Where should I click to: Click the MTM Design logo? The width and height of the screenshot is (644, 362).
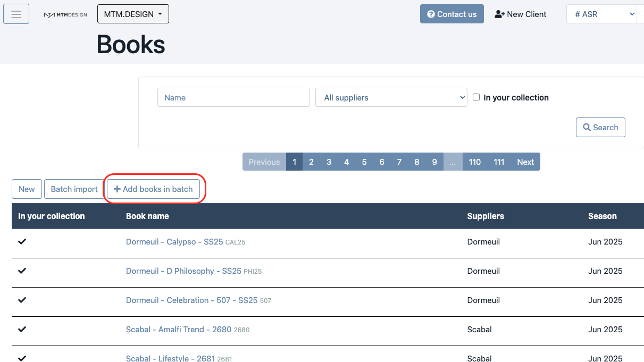tap(65, 15)
